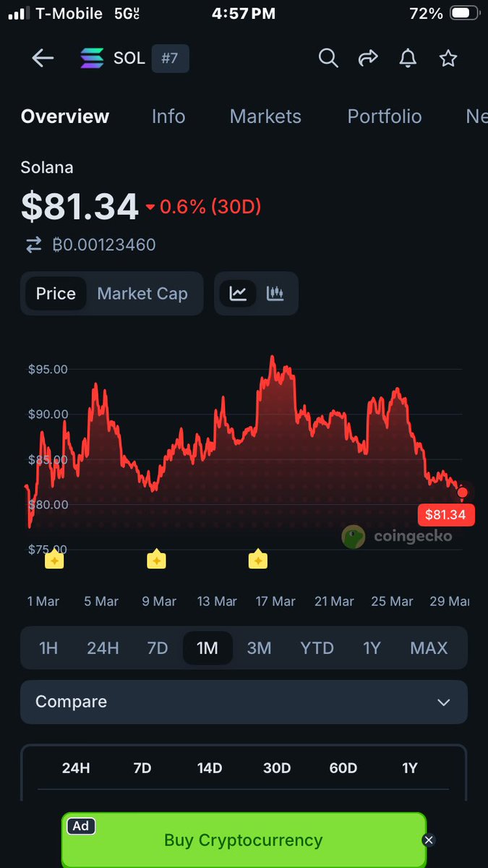
Task: Open price alert bell icon
Action: point(408,59)
